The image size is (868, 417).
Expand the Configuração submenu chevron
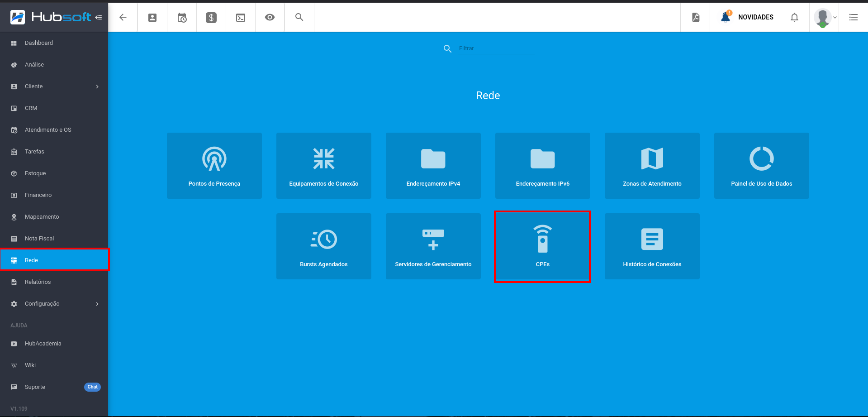click(97, 304)
